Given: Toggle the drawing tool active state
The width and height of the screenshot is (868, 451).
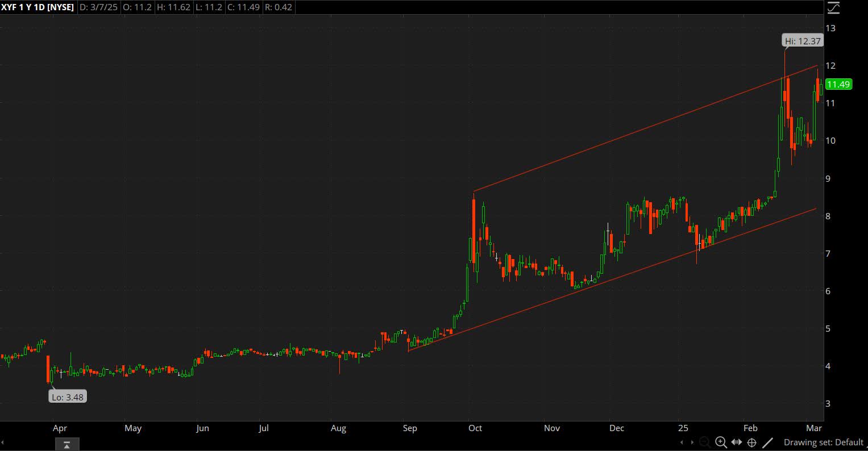Looking at the screenshot, I should pos(768,442).
